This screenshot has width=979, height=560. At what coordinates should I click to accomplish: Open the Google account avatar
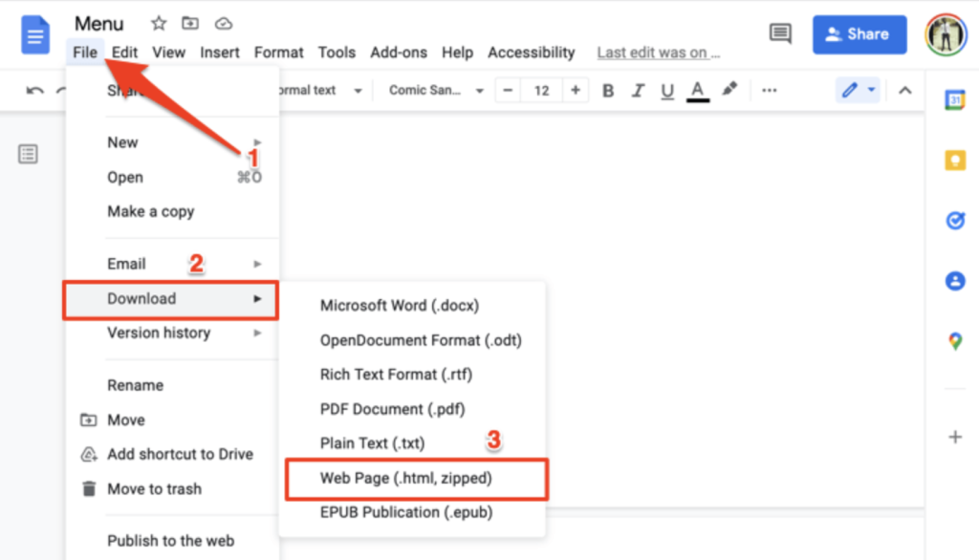946,35
